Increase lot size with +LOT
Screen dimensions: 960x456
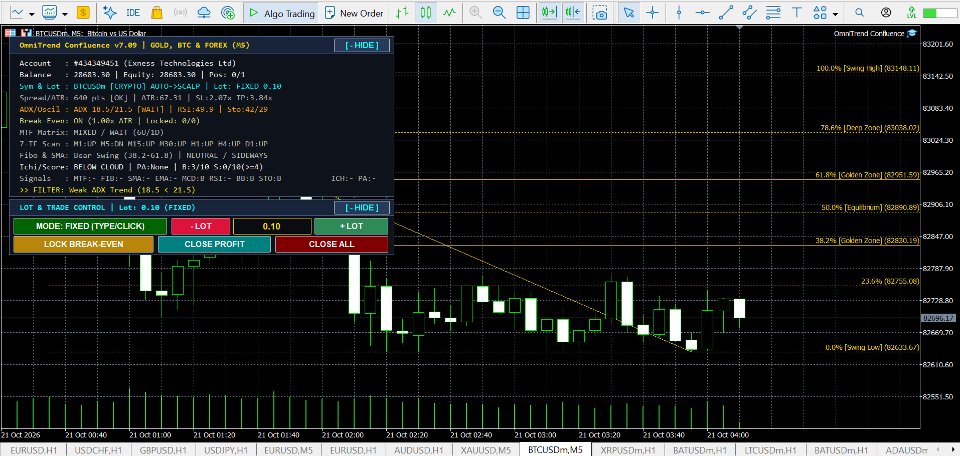click(351, 226)
